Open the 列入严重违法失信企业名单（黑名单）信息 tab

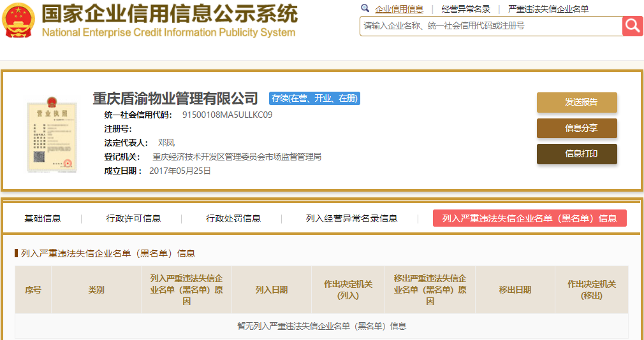point(529,218)
